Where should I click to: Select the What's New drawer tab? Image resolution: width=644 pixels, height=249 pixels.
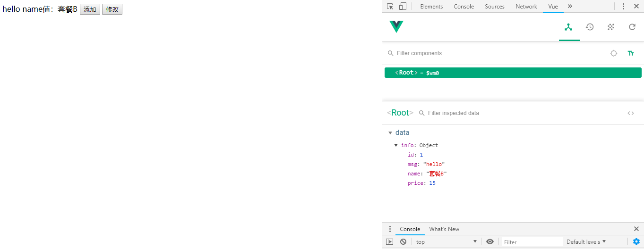pyautogui.click(x=444, y=229)
